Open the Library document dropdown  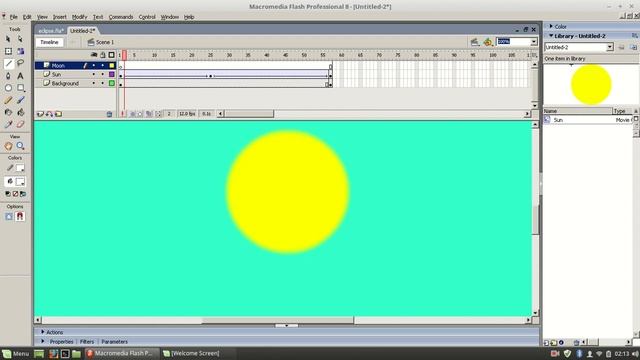coord(610,47)
